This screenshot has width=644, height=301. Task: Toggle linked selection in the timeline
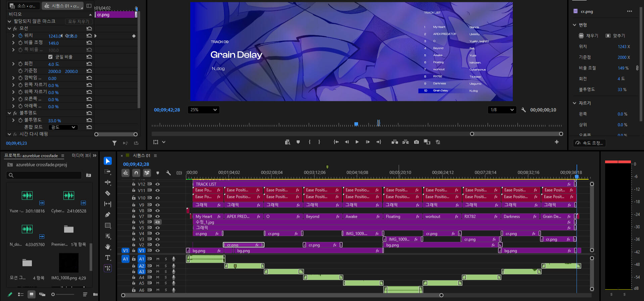147,173
